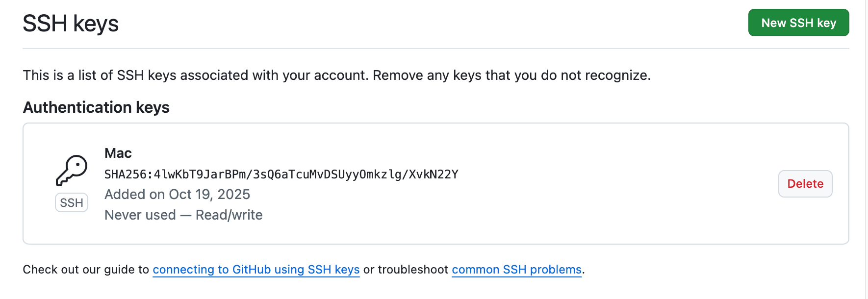This screenshot has height=299, width=868.
Task: Click the Read/write permission label
Action: pyautogui.click(x=229, y=215)
